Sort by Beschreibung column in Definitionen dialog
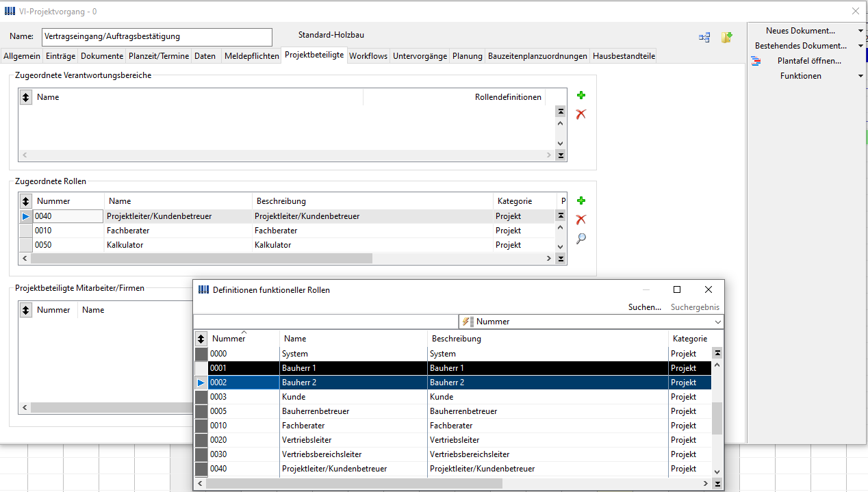 coord(548,339)
